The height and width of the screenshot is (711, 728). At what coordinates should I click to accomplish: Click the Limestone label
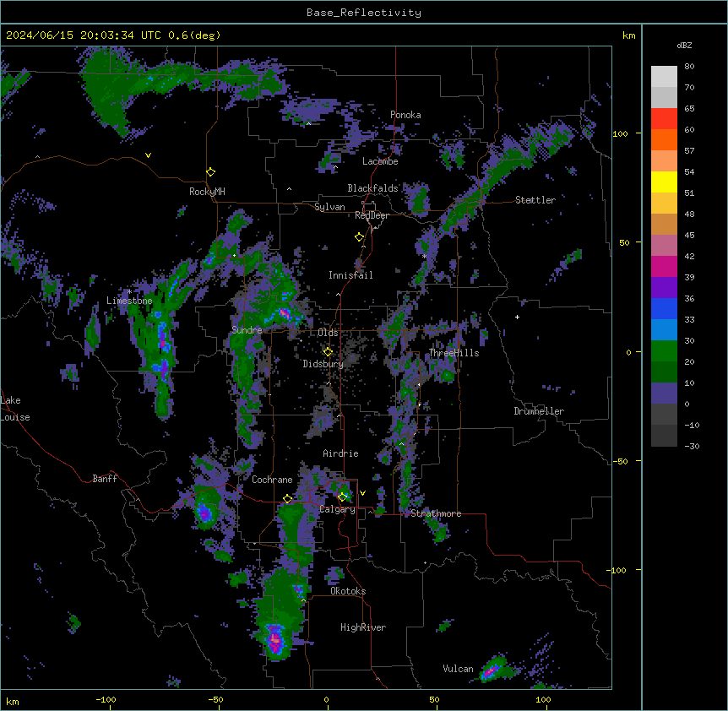(129, 301)
